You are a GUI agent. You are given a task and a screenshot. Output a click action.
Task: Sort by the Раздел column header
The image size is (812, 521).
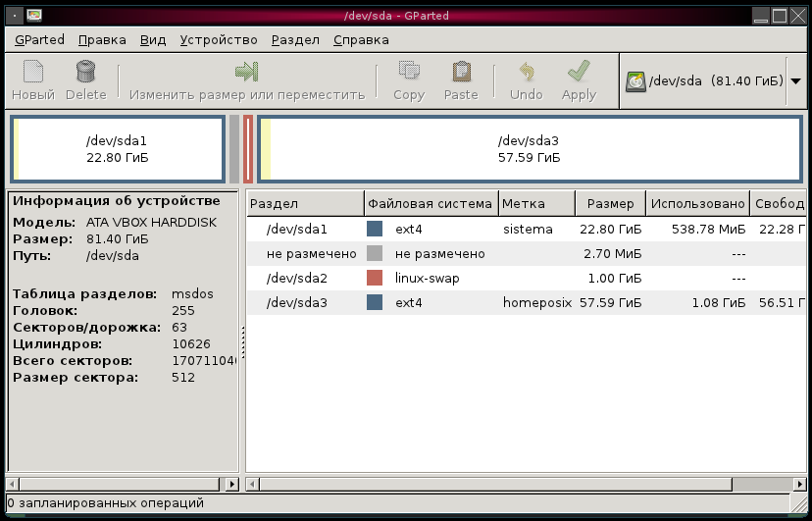pyautogui.click(x=306, y=203)
